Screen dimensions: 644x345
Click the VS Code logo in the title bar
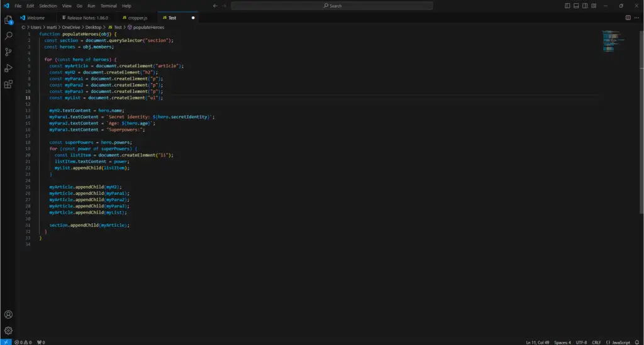(6, 6)
